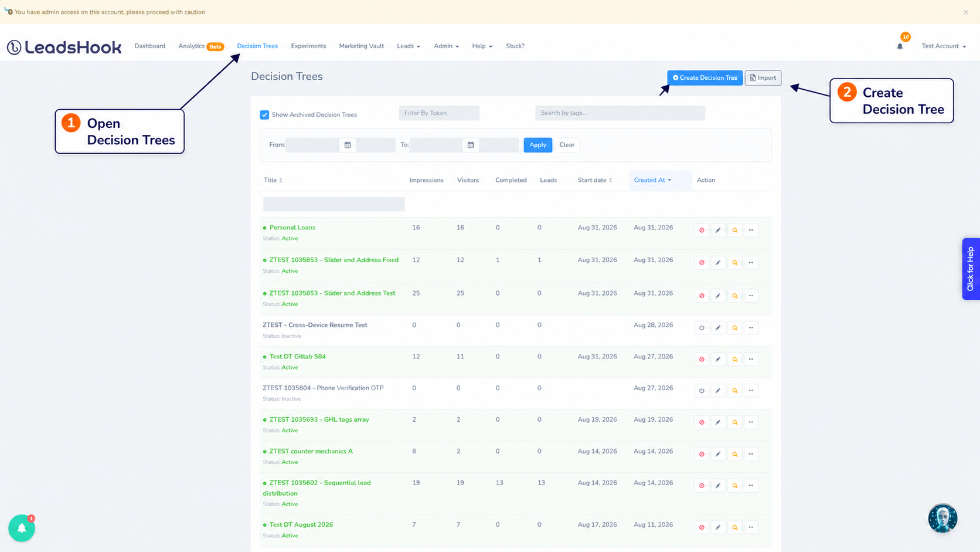Open the notifications bell in the header
980x552 pixels.
coord(900,46)
